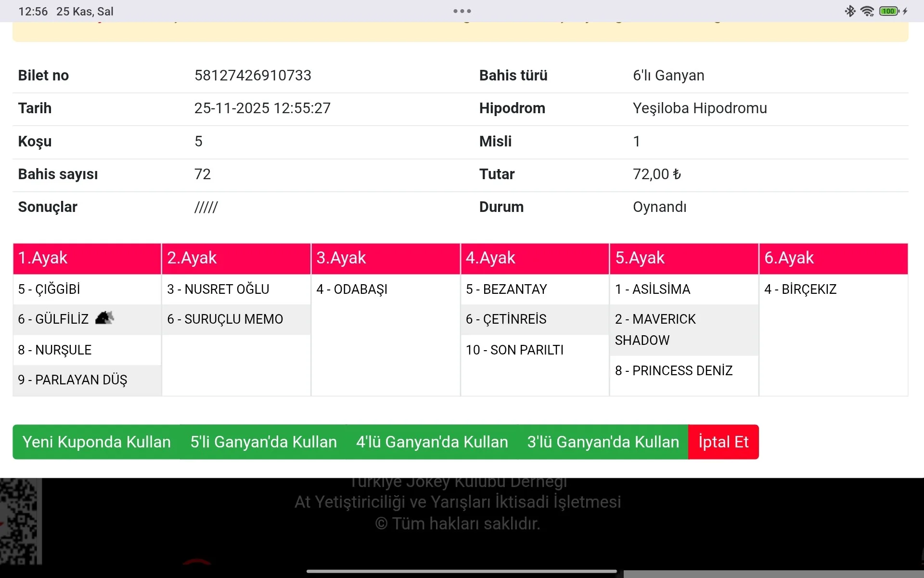Screen dimensions: 924x578
Task: Select the 4.Ayak column header
Action: tap(535, 258)
